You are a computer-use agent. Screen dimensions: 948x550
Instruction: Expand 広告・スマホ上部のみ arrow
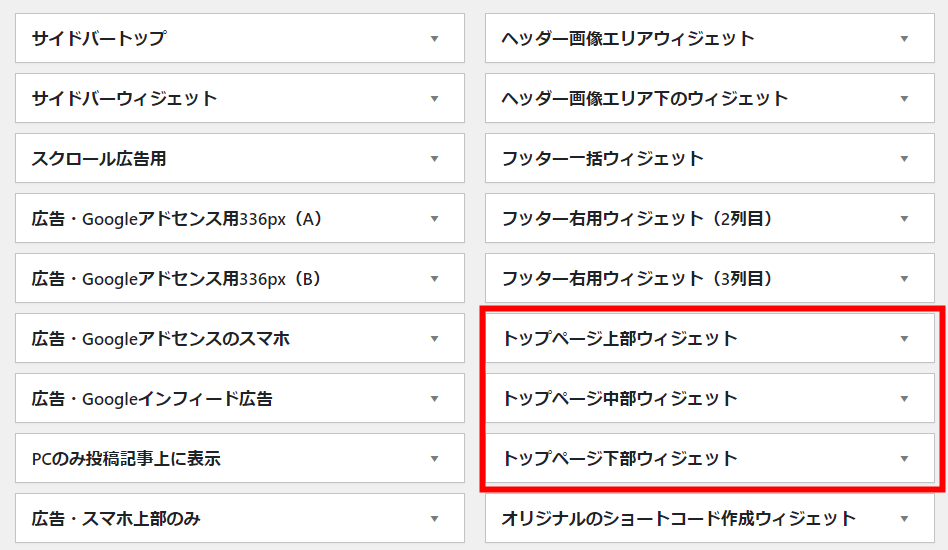434,519
